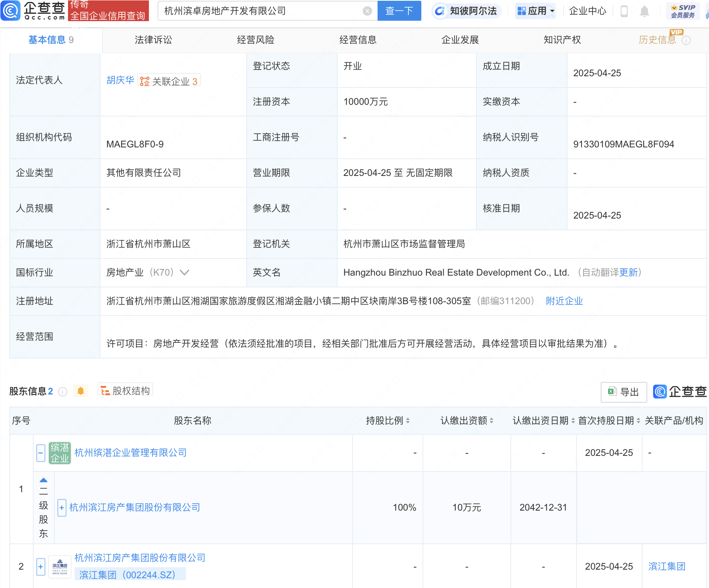The height and width of the screenshot is (588, 709).
Task: Open the notifications bell in header
Action: pos(645,11)
